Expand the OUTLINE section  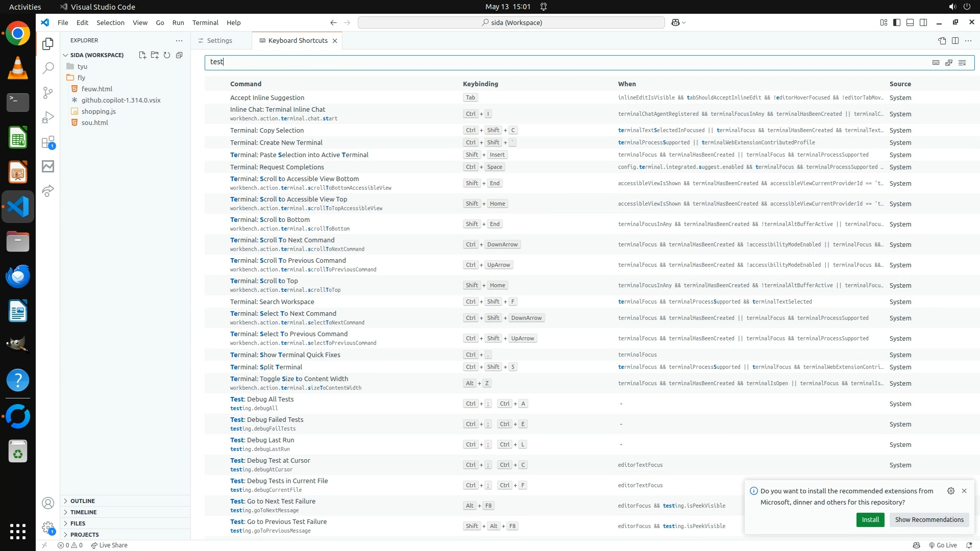click(x=83, y=501)
